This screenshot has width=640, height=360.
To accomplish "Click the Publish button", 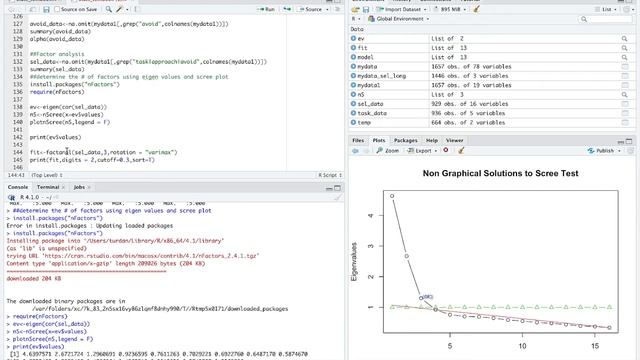I will click(x=601, y=151).
